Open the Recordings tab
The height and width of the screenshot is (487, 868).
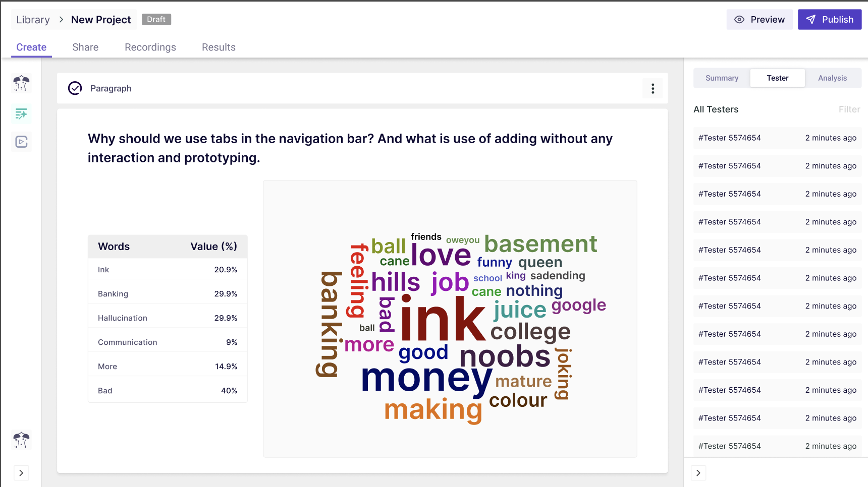point(150,47)
